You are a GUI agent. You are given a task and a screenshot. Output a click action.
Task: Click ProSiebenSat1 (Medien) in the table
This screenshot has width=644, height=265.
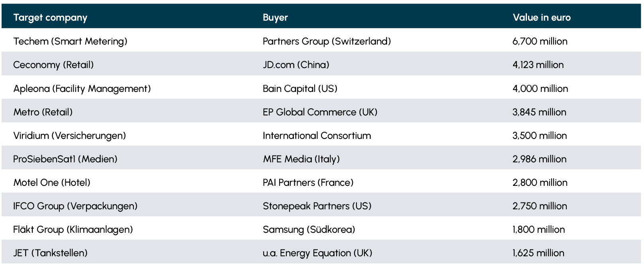(65, 159)
